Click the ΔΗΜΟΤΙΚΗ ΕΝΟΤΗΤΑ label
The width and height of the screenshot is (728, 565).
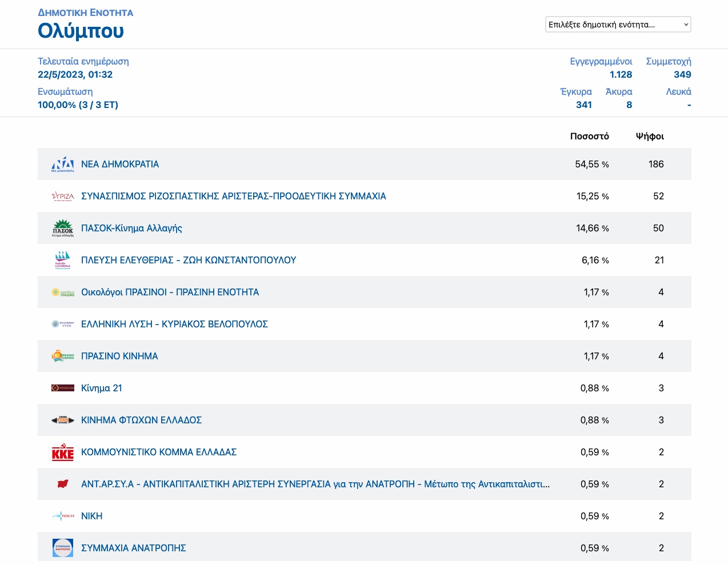click(x=86, y=13)
